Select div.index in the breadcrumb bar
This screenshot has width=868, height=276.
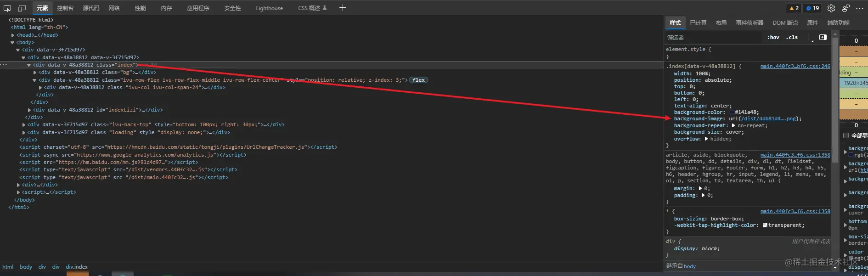coord(76,267)
